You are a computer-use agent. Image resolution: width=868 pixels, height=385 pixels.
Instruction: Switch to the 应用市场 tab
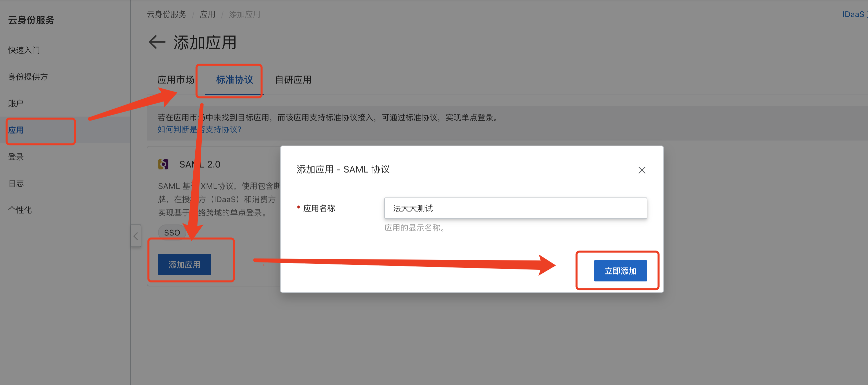[x=176, y=80]
